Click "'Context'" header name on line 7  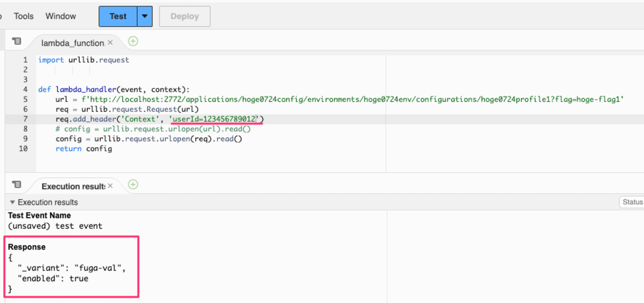coord(140,119)
